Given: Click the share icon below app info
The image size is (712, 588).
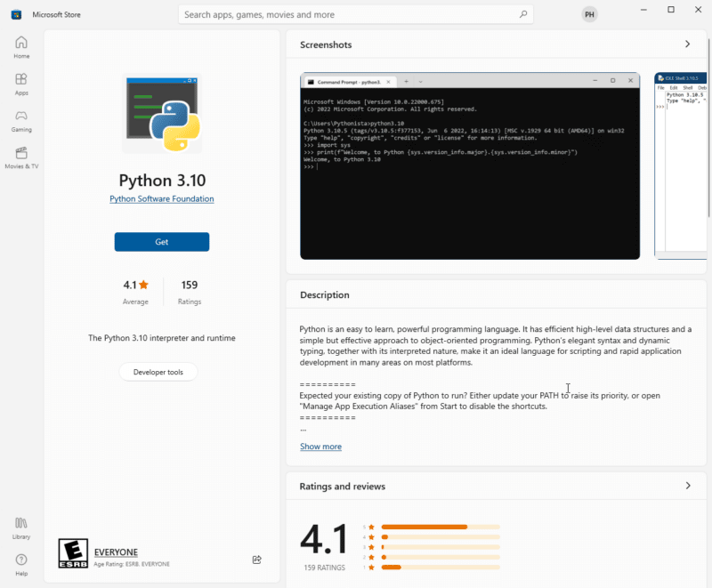Looking at the screenshot, I should pyautogui.click(x=257, y=560).
